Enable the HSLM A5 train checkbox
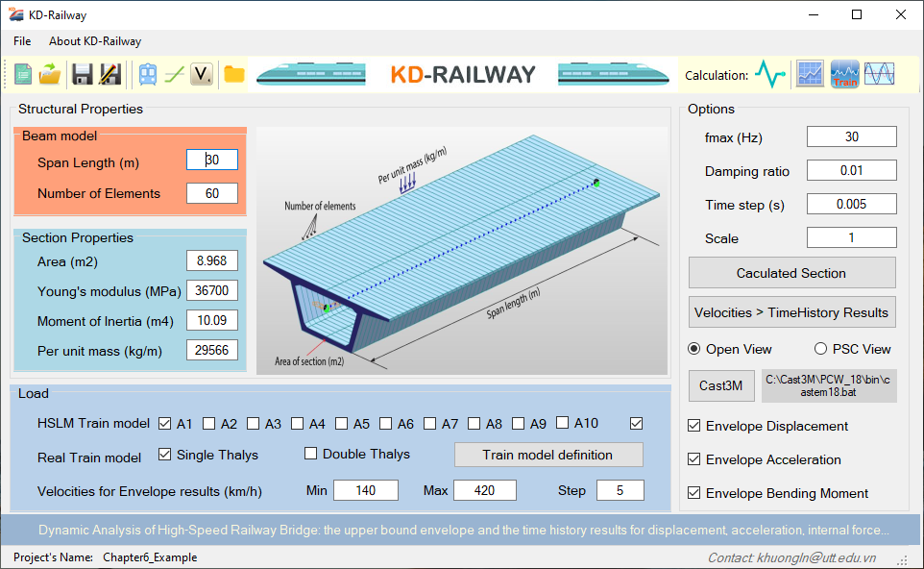This screenshot has width=924, height=569. pyautogui.click(x=341, y=424)
